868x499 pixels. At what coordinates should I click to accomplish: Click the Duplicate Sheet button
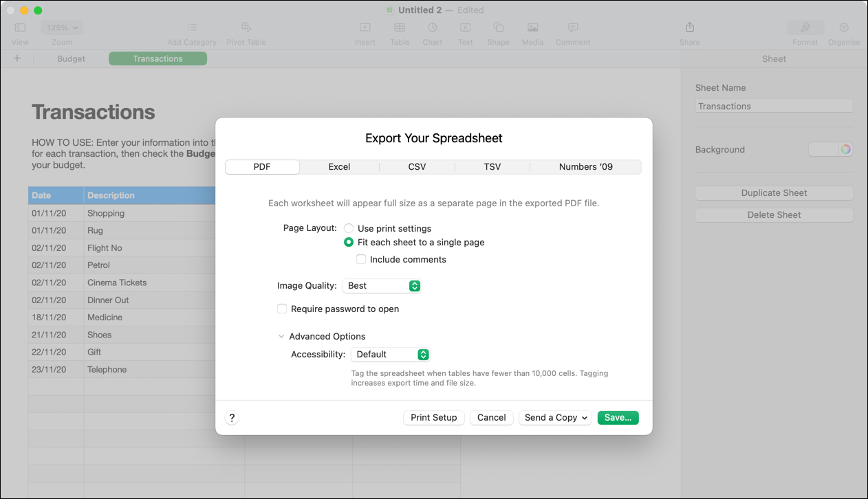pyautogui.click(x=774, y=192)
